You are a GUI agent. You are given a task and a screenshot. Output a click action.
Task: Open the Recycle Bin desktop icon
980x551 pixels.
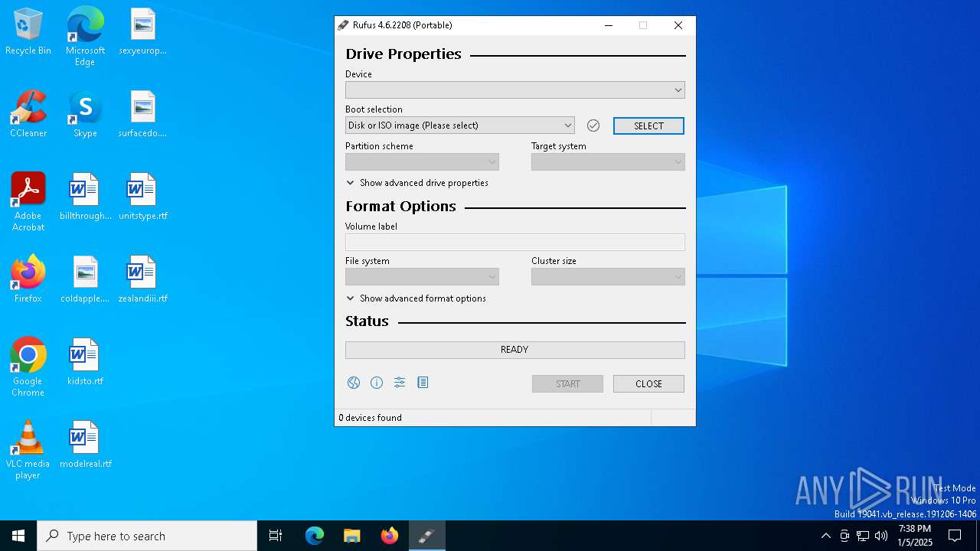tap(28, 33)
